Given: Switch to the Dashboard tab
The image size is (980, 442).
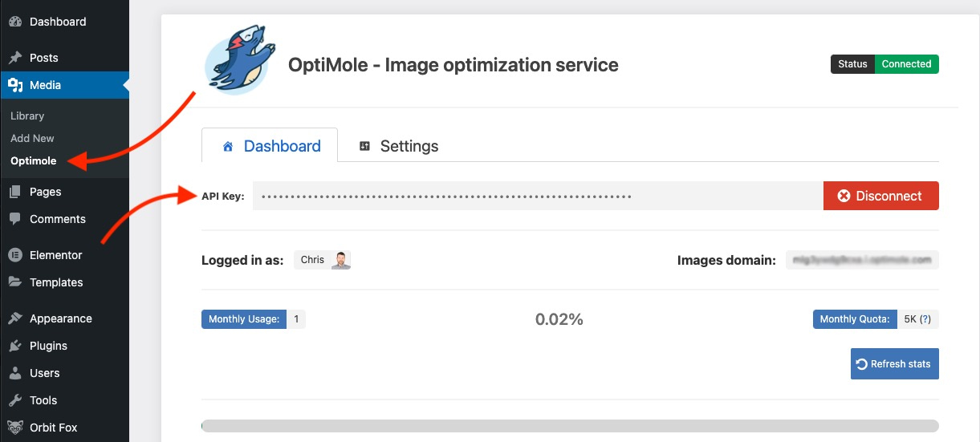Looking at the screenshot, I should (270, 146).
